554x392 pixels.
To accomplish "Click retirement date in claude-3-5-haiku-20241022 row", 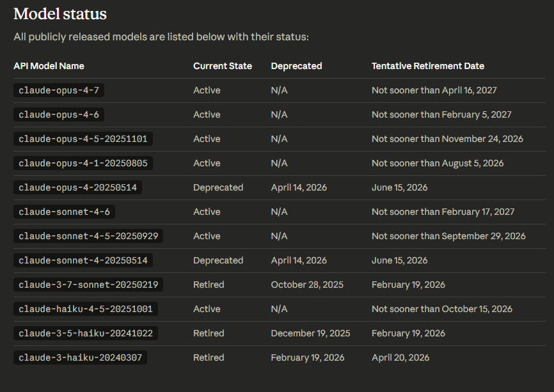I will pos(408,333).
